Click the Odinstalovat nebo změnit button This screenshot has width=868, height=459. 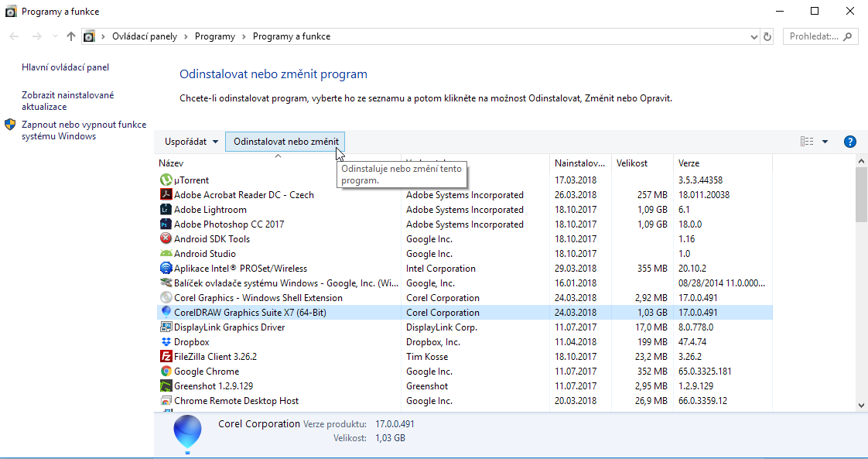[x=285, y=142]
